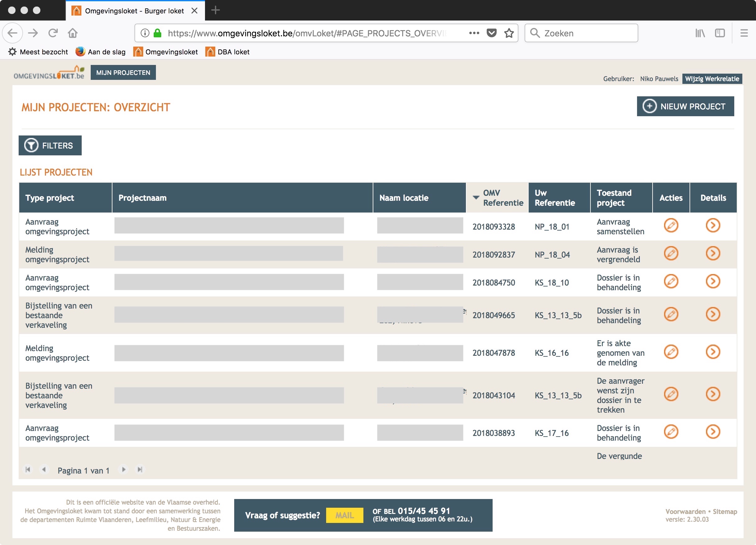Go to first page of project list
Viewport: 756px width, 545px height.
(28, 469)
